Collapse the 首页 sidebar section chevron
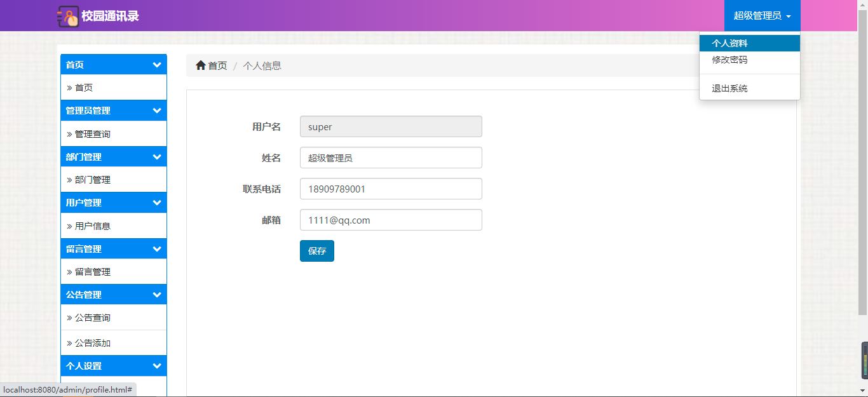Image resolution: width=868 pixels, height=397 pixels. (157, 65)
